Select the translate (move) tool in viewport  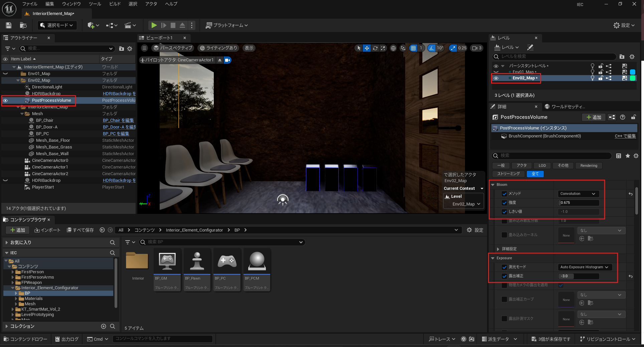pyautogui.click(x=367, y=48)
